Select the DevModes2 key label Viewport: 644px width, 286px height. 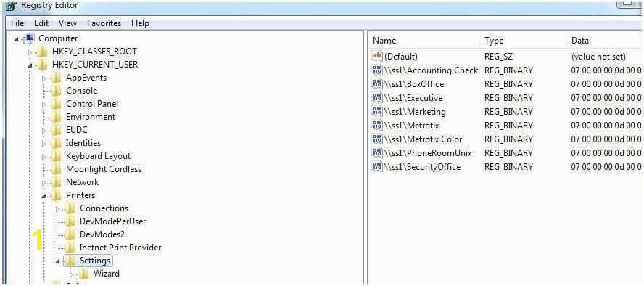point(102,234)
